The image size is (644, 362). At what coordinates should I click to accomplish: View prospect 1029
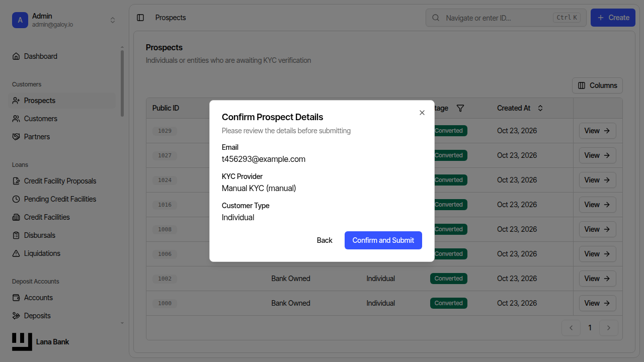coord(598,131)
